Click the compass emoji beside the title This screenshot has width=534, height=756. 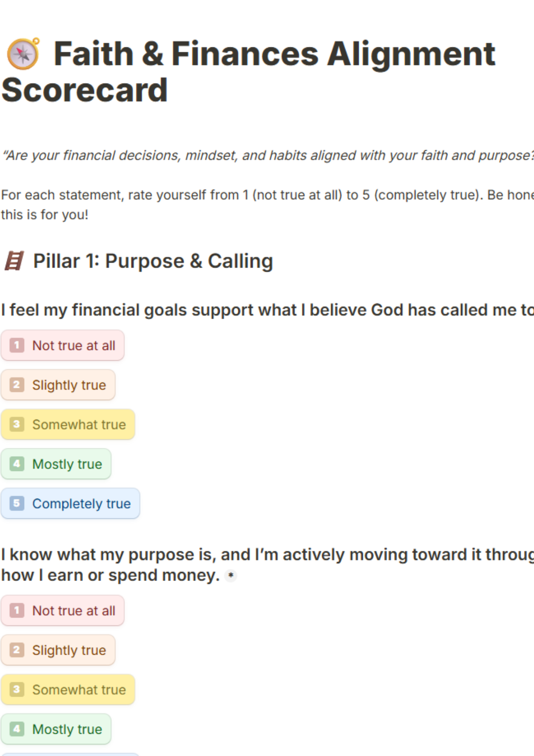[x=23, y=54]
